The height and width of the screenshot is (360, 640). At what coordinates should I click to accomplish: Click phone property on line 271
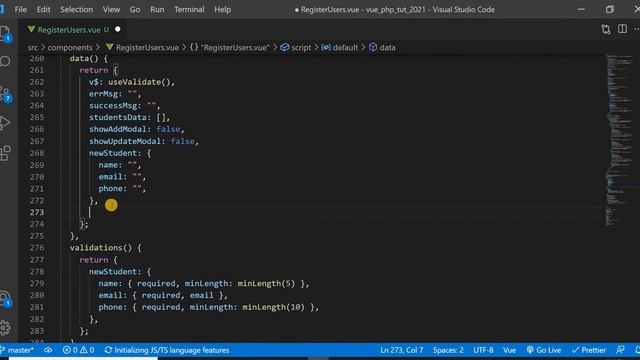[x=110, y=189]
